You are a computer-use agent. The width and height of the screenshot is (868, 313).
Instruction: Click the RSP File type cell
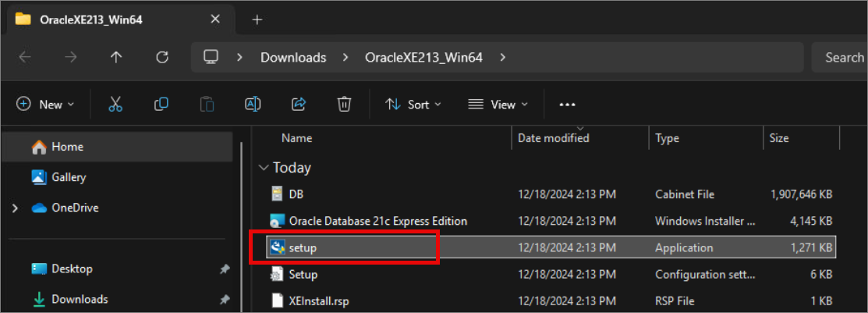(x=675, y=301)
